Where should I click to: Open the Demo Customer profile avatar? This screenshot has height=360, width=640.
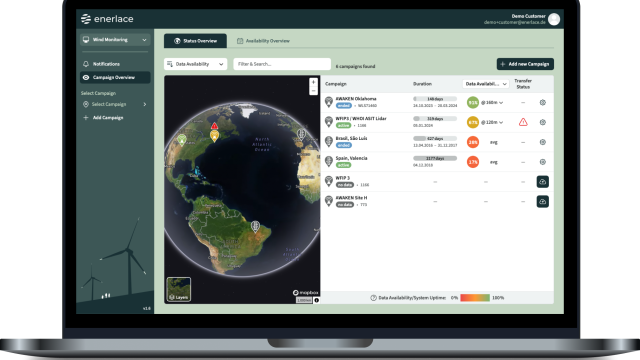click(x=554, y=19)
